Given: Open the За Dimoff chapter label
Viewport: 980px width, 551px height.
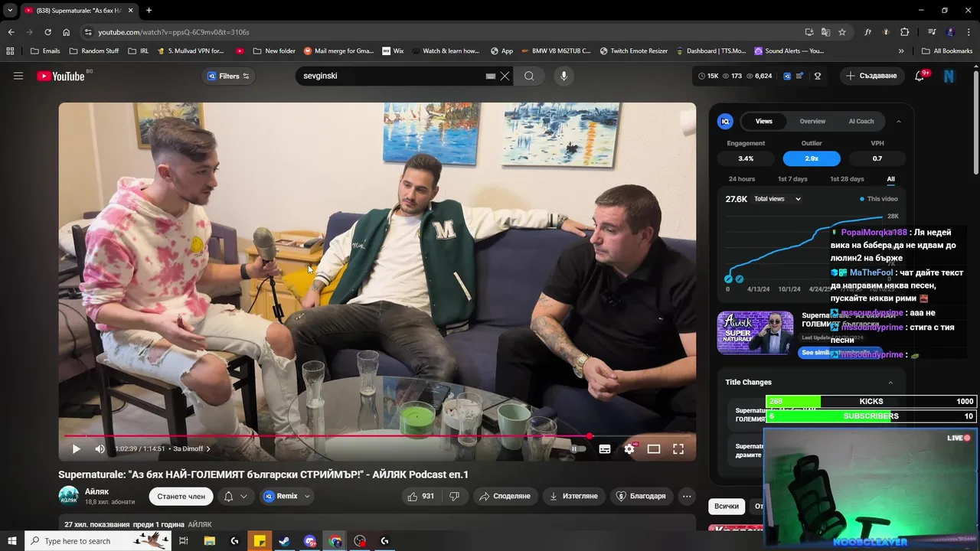Looking at the screenshot, I should tap(191, 449).
